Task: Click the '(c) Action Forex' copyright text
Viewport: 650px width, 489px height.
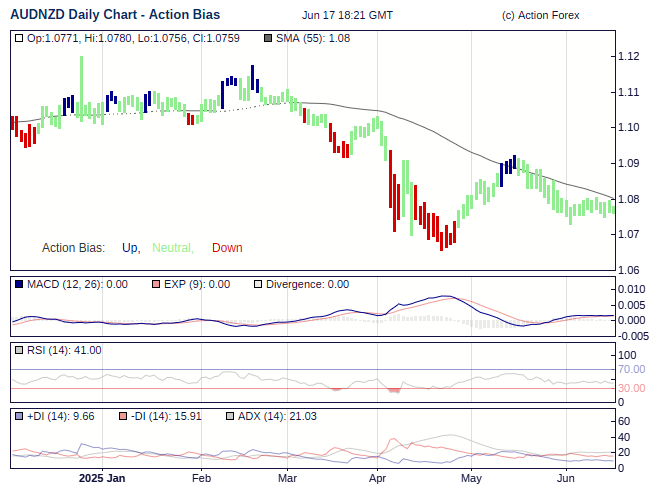Action: click(540, 15)
